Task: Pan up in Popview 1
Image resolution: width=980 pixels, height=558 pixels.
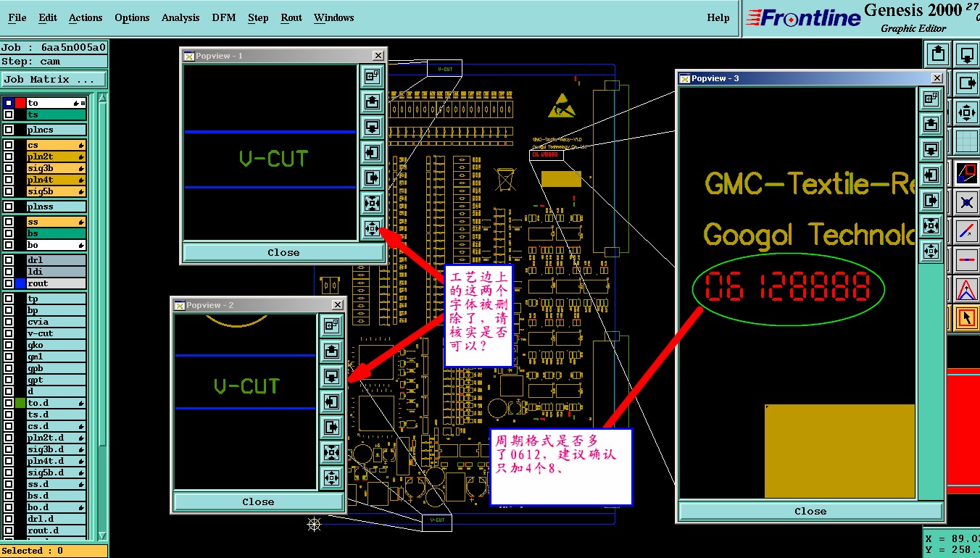Action: 372,101
